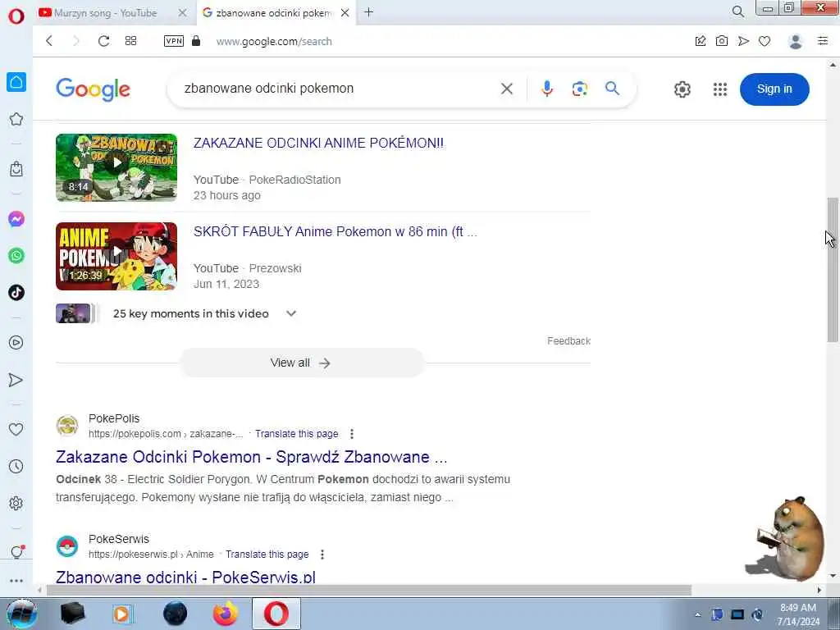This screenshot has height=630, width=840.
Task: Open settings gear in sidebar
Action: [16, 503]
